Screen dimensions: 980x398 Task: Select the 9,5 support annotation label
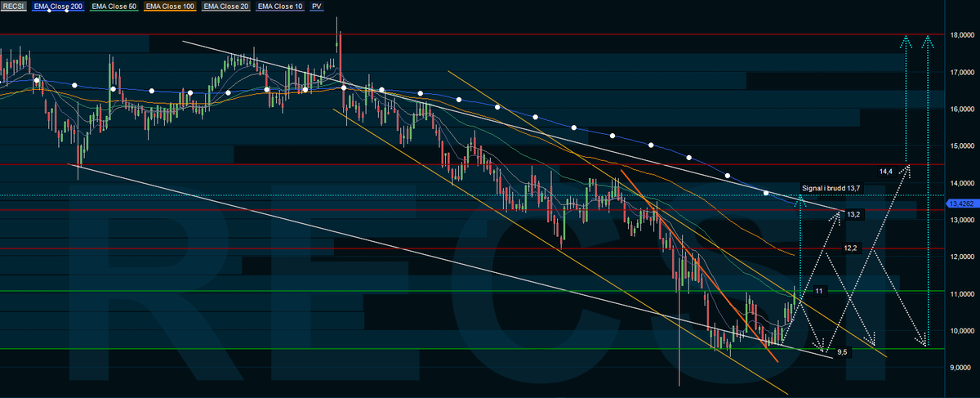[x=845, y=353]
